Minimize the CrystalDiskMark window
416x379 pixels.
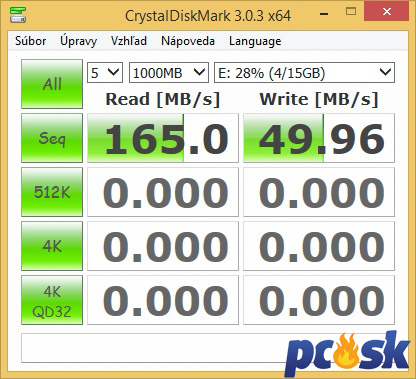click(x=324, y=14)
